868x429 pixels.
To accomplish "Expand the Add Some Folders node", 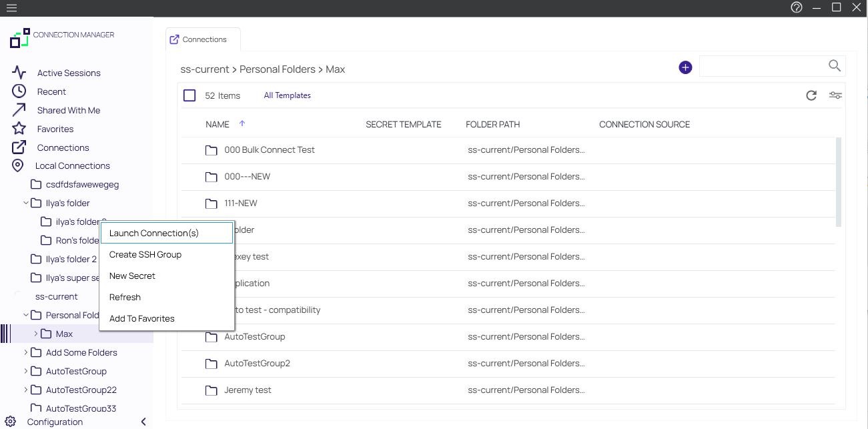I will click(x=26, y=352).
